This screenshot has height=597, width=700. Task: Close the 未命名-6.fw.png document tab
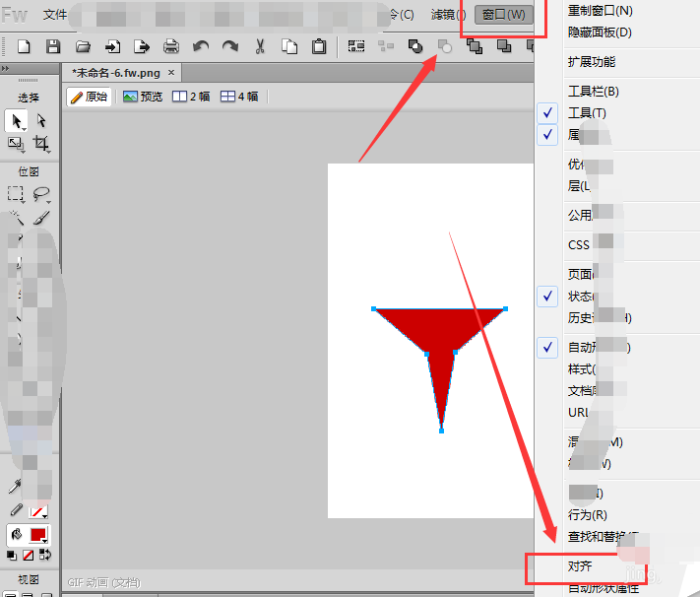(x=171, y=72)
